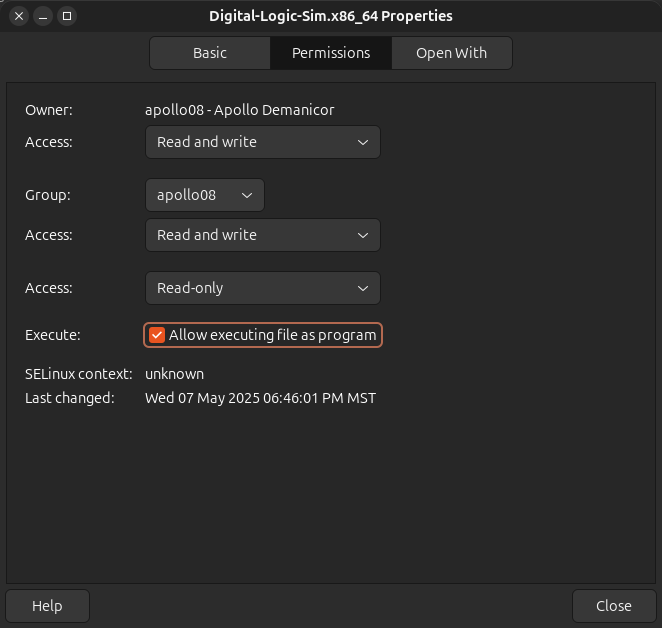
Task: Click the Close button at bottom right
Action: [x=613, y=606]
